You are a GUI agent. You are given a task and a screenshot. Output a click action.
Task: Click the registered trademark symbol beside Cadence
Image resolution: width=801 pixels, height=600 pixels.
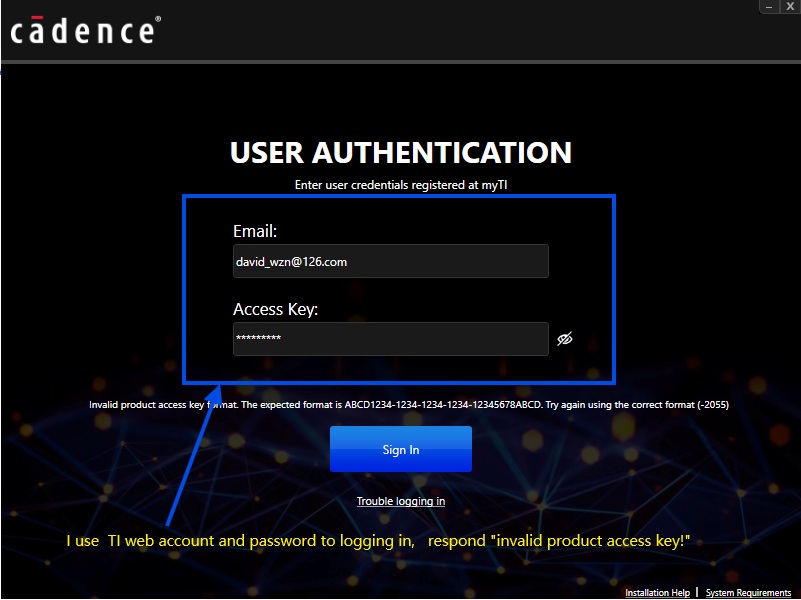click(157, 21)
